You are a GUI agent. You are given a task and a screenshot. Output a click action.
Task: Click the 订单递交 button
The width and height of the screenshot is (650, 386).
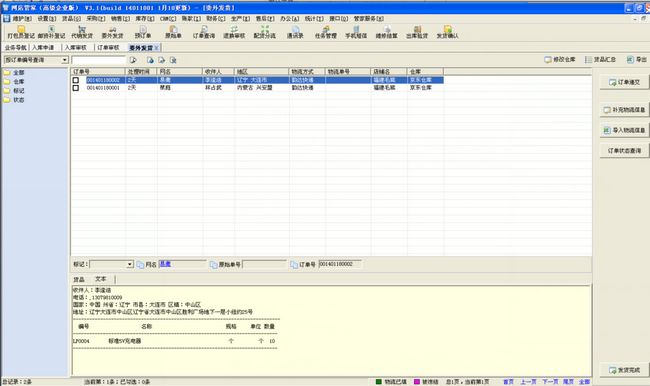(624, 83)
